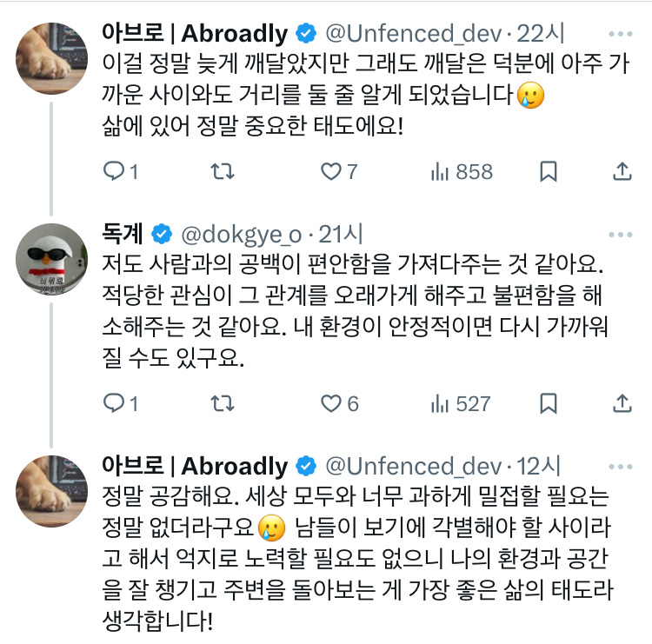Viewport: 652px width, 644px height.
Task: Click the snowman avatar of 독계
Action: 52,257
